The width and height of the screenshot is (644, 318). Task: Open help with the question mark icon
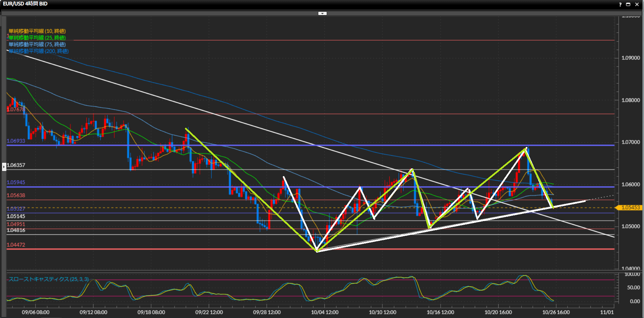(x=620, y=4)
